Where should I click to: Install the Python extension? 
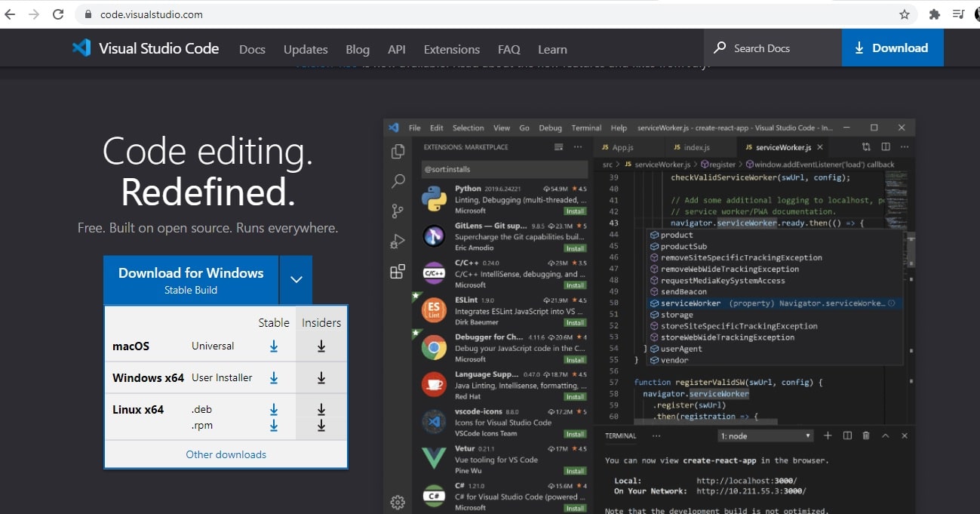(574, 211)
